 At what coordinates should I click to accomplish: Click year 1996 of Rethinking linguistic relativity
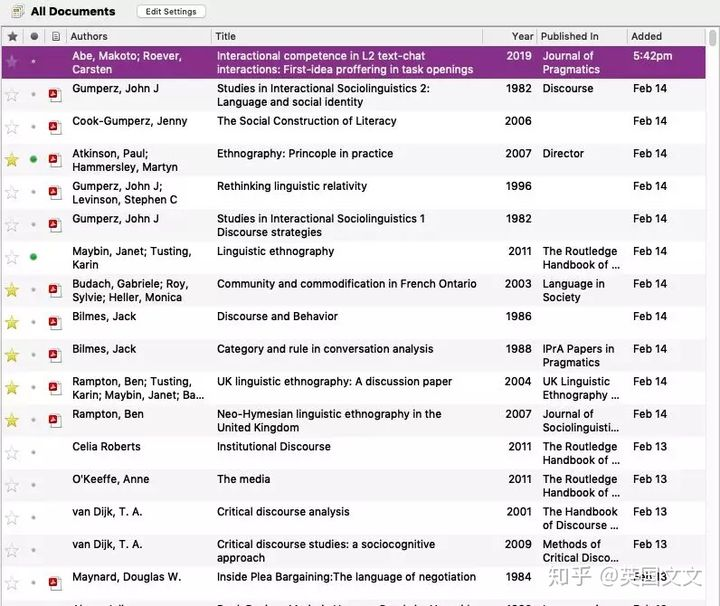click(x=518, y=186)
